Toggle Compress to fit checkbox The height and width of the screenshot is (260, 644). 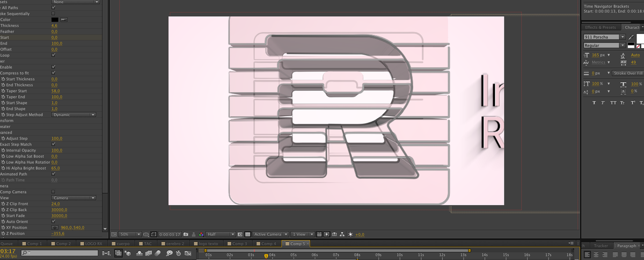[53, 73]
